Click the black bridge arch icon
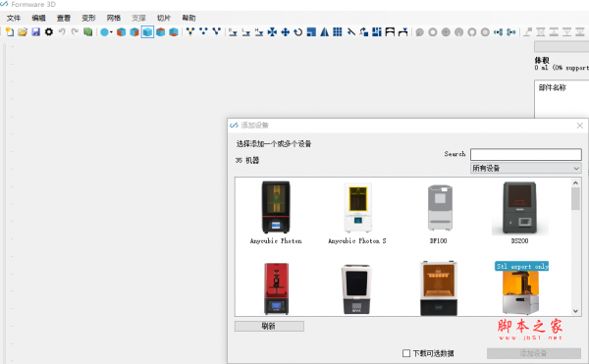Viewport: 589px width, 364px height. (x=390, y=32)
